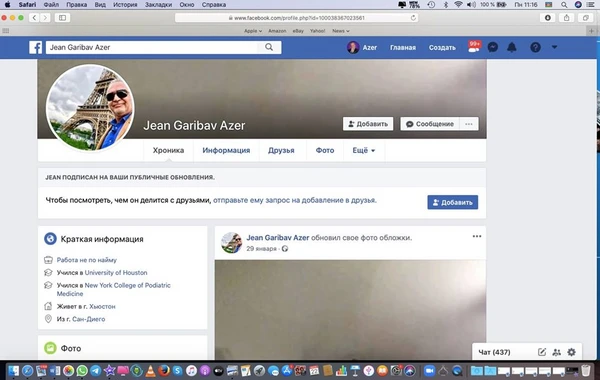Open the Safari downloads icon
Image resolution: width=600 pixels, height=380 pixels.
548,18
